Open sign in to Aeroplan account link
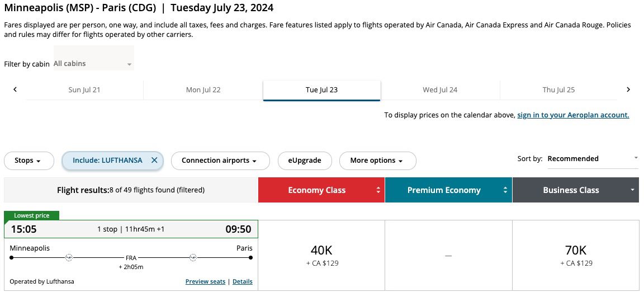This screenshot has width=644, height=292. point(573,115)
